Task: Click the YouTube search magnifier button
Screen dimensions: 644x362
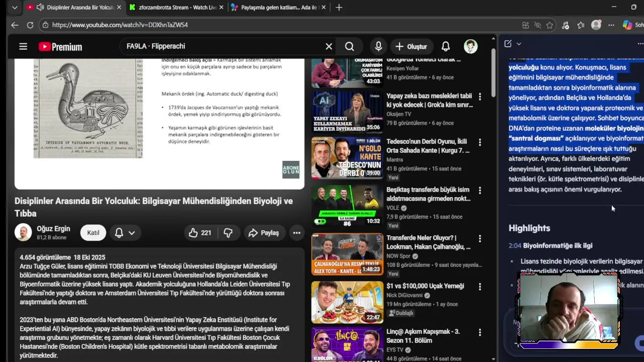Action: 350,47
